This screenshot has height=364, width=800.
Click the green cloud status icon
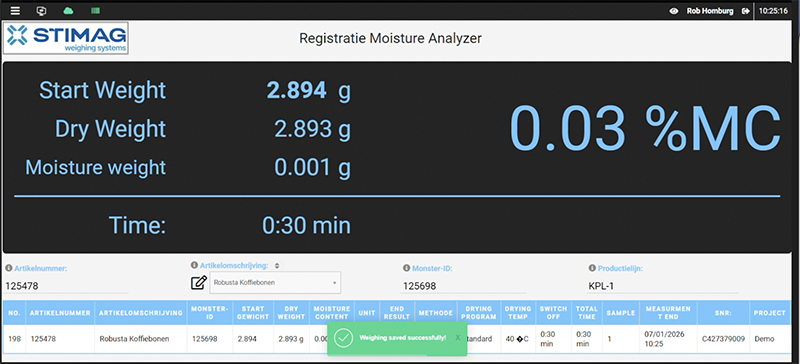pyautogui.click(x=68, y=10)
